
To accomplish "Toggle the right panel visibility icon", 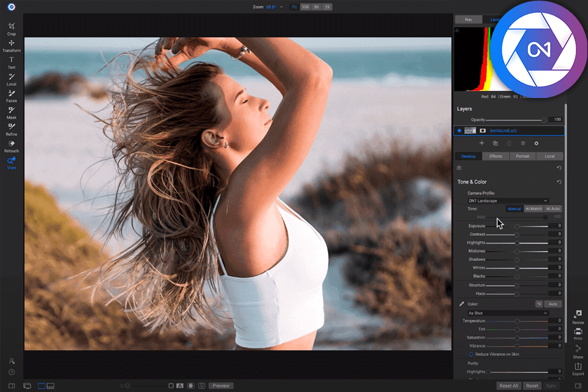I will point(578,385).
